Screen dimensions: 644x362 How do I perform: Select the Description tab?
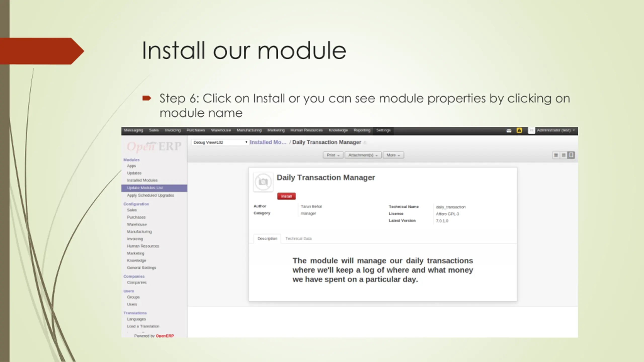[x=267, y=239]
